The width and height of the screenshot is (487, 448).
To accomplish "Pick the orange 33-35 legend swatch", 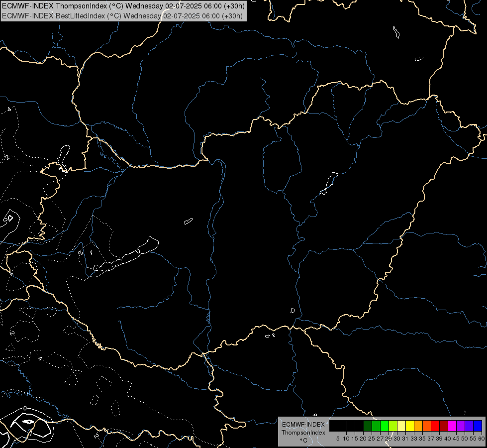I will pyautogui.click(x=418, y=426).
